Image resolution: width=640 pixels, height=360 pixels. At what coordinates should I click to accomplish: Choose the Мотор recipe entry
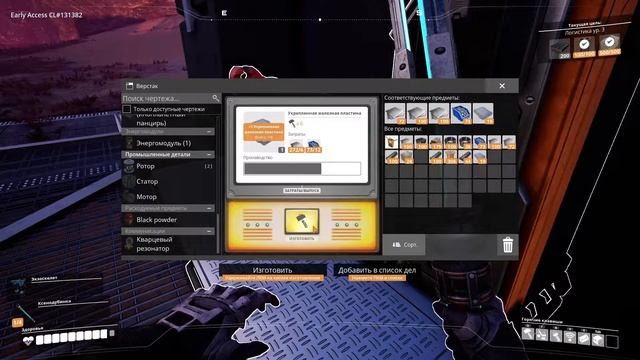click(x=169, y=197)
